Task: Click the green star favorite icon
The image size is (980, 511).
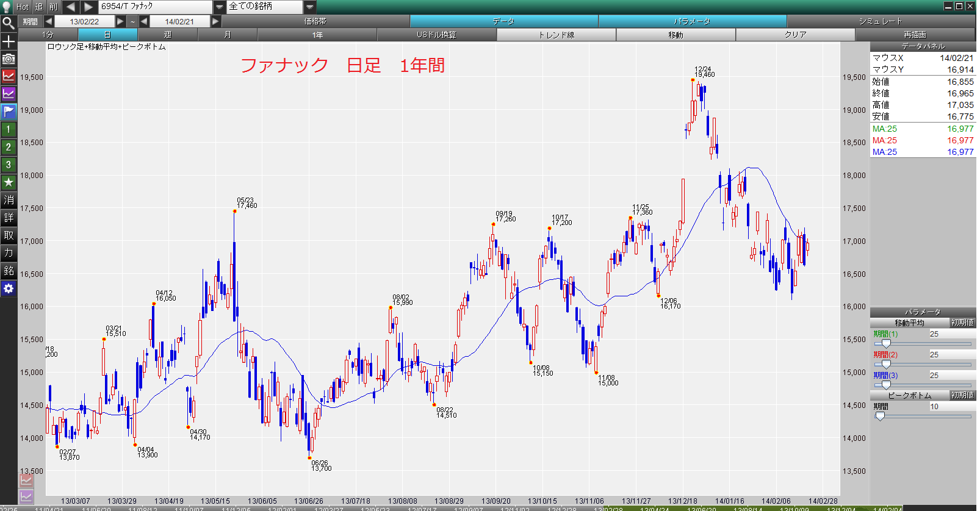Action: [9, 182]
